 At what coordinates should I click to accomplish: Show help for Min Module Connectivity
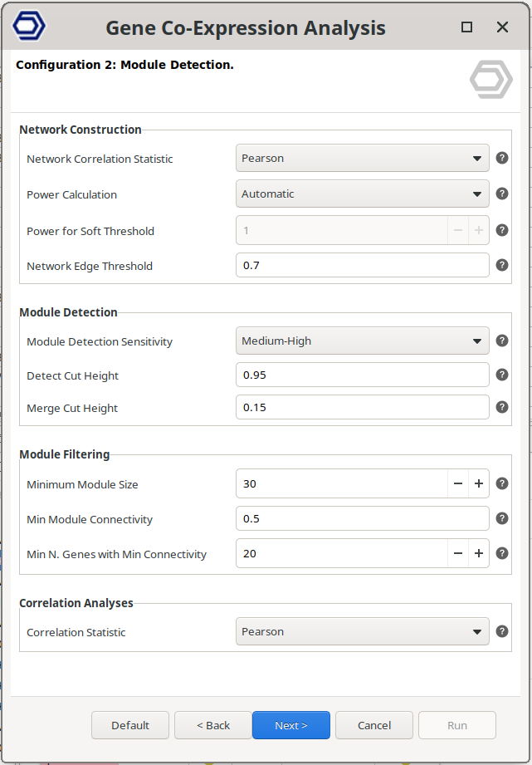point(502,518)
